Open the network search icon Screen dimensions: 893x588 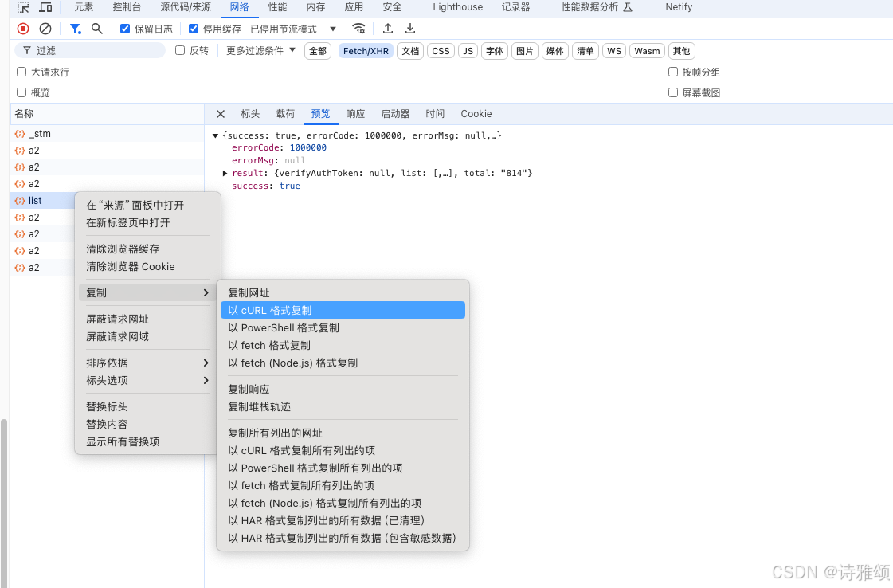click(97, 29)
